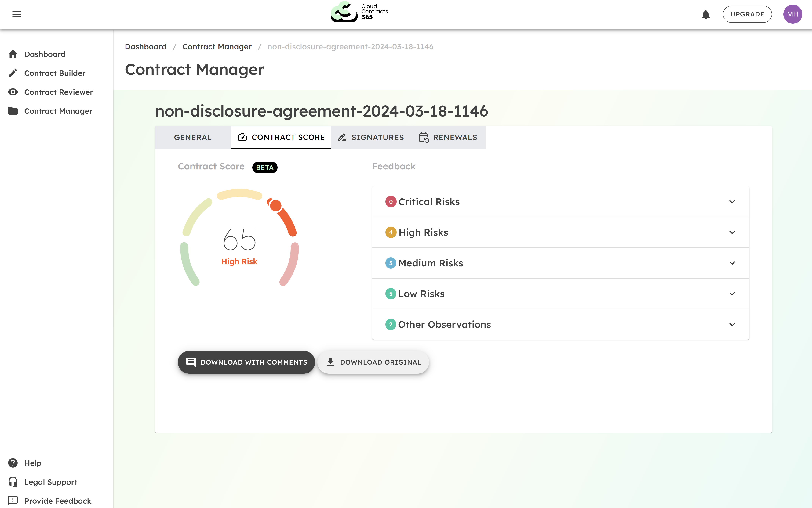
Task: Click the orange score gauge marker
Action: (276, 205)
